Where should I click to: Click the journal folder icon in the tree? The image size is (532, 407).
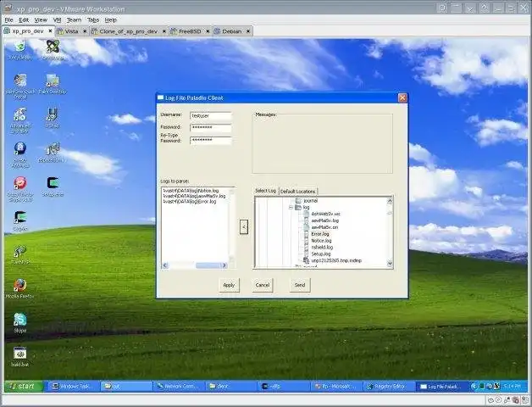click(x=298, y=201)
